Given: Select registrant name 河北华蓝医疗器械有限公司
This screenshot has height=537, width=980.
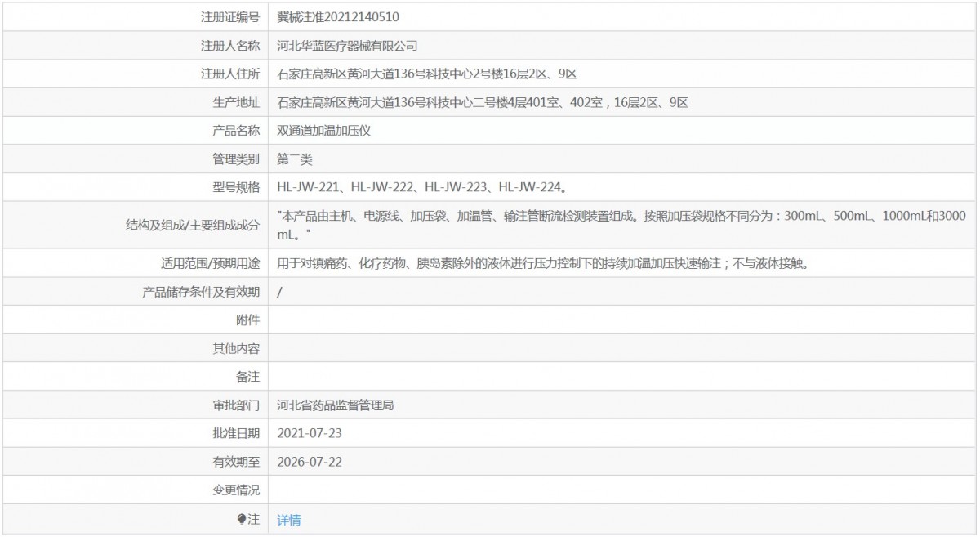Looking at the screenshot, I should [348, 46].
